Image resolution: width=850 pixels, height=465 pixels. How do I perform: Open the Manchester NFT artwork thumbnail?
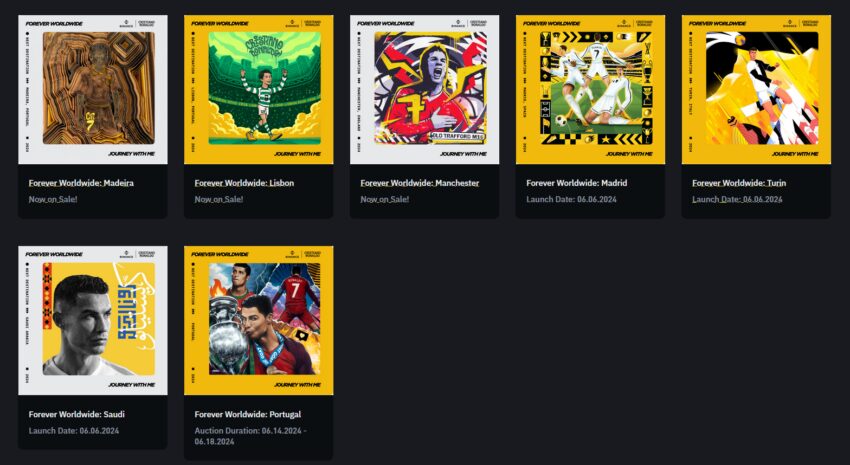(424, 89)
